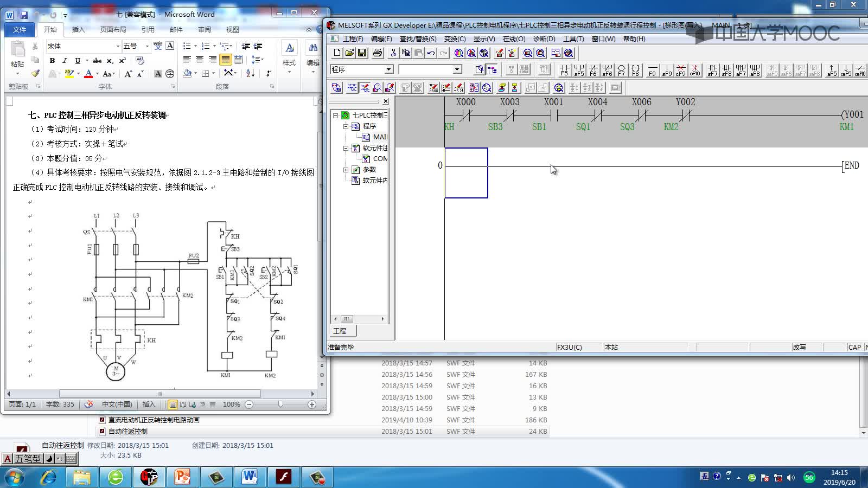The width and height of the screenshot is (868, 488).
Task: Click the 样式 styles button in Word
Action: click(289, 56)
